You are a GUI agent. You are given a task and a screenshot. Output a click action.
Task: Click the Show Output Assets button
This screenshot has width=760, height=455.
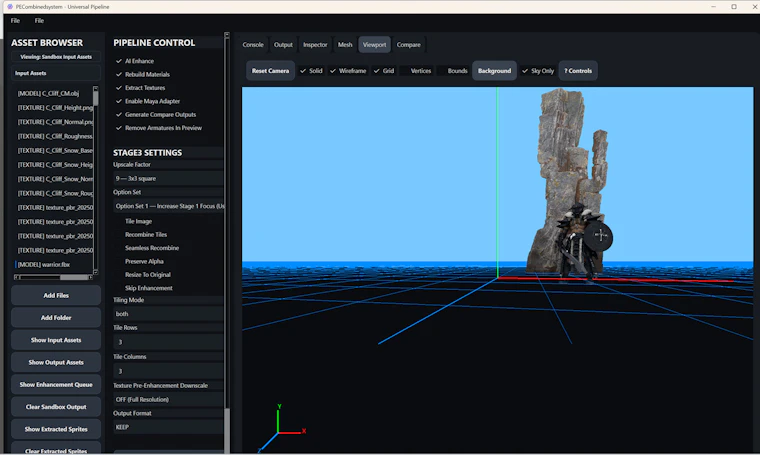56,362
